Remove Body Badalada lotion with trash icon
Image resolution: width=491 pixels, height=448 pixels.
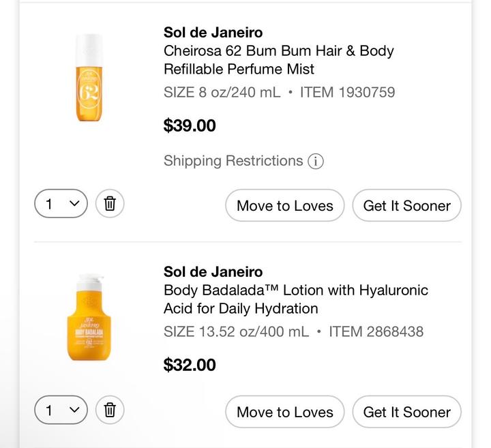(x=110, y=410)
